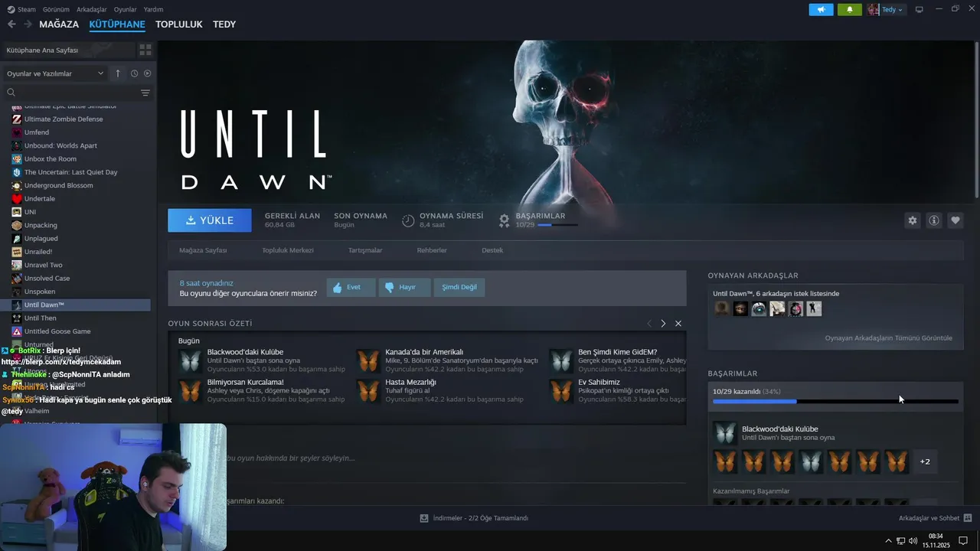
Task: Click the recent activity clock filter
Action: (134, 73)
